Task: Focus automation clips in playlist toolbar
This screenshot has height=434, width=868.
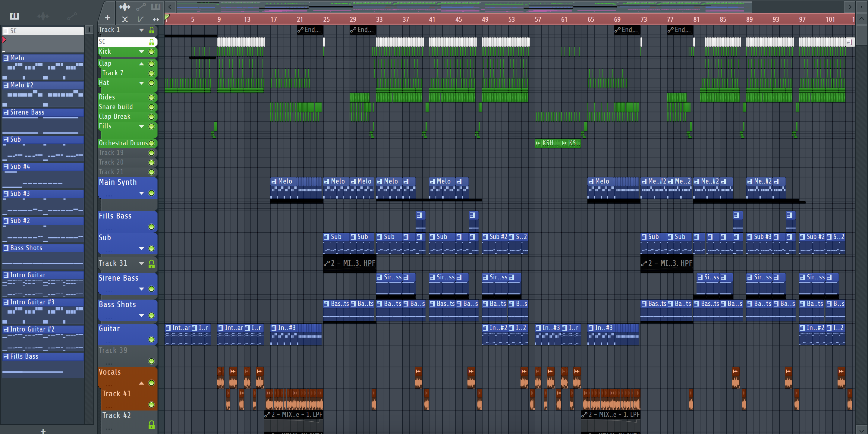Action: (141, 7)
